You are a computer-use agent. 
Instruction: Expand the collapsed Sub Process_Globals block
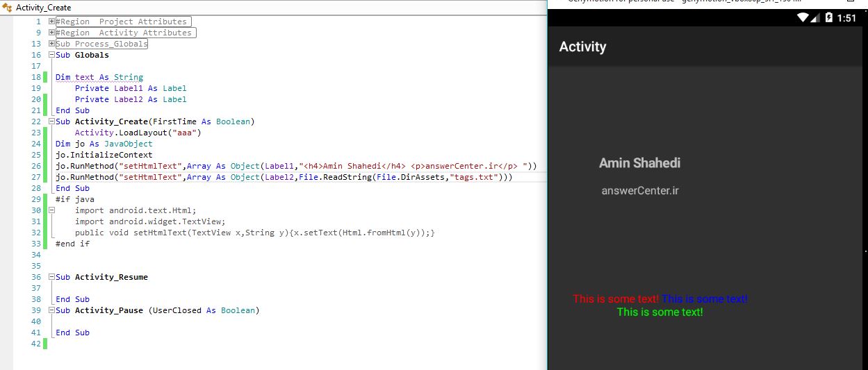[52, 44]
